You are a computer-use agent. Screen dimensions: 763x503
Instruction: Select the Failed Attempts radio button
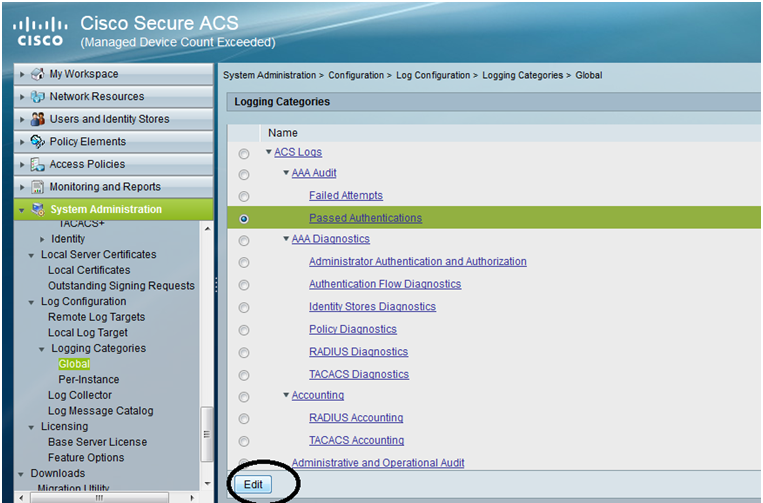(x=244, y=197)
